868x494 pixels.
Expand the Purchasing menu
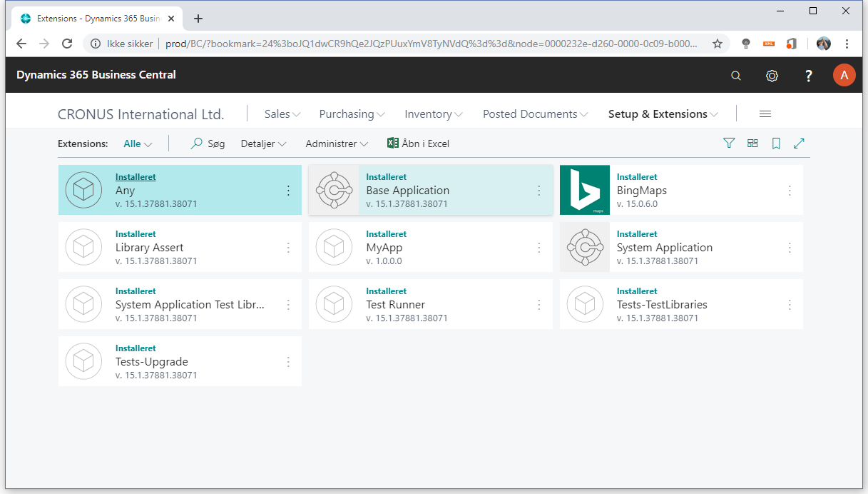(x=352, y=114)
